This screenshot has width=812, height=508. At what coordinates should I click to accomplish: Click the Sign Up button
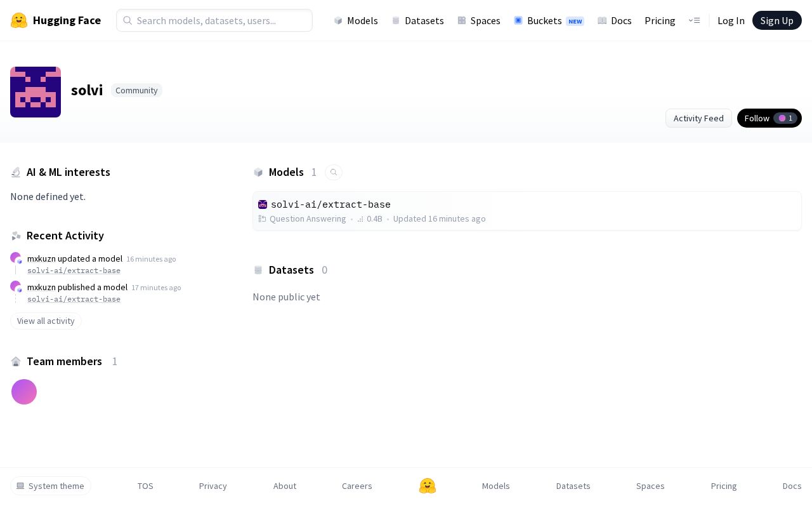(x=776, y=20)
